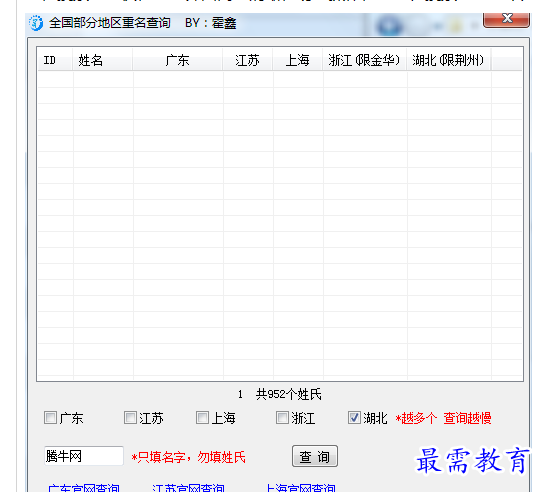The height and width of the screenshot is (492, 538).
Task: Click the 浙江(限金华) column header
Action: coord(364,60)
